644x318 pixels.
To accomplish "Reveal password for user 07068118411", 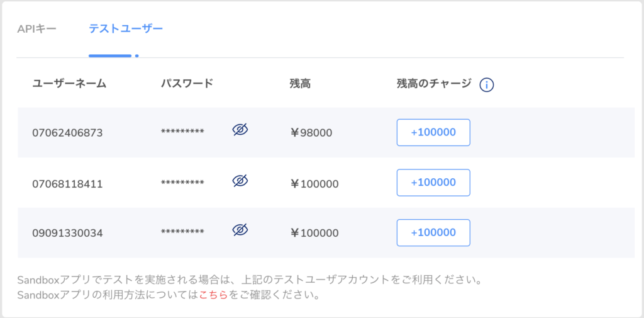I will 240,181.
